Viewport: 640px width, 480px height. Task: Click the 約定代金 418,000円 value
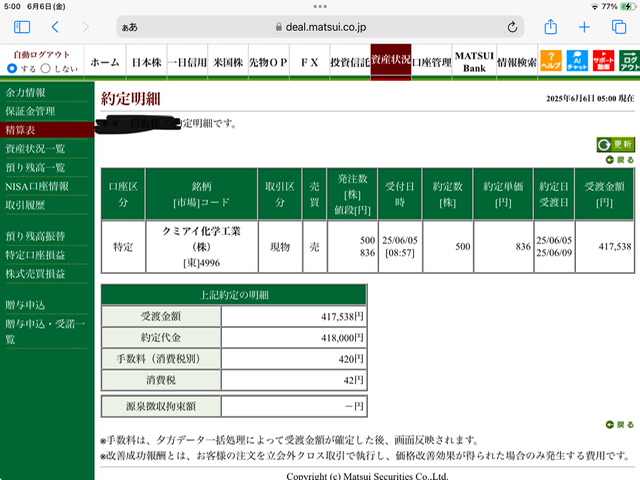tap(342, 338)
